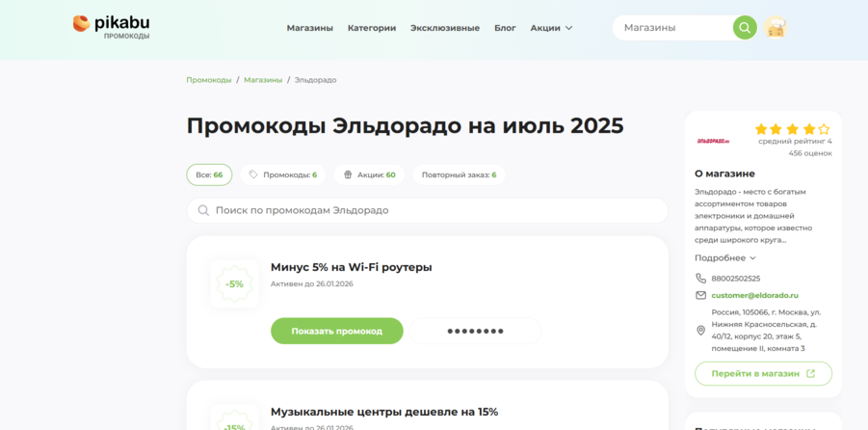Click the gift icon in Акции filter
The image size is (868, 430).
(348, 175)
